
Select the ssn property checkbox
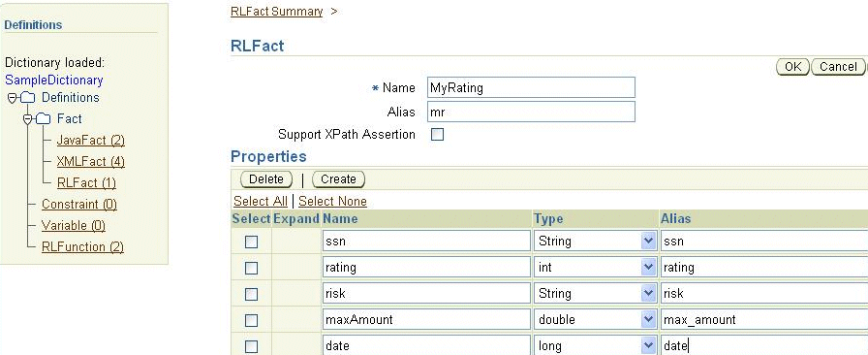(x=251, y=242)
